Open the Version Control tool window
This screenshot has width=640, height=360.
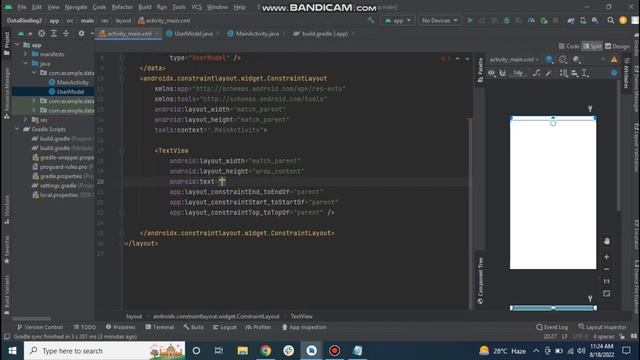click(40, 327)
